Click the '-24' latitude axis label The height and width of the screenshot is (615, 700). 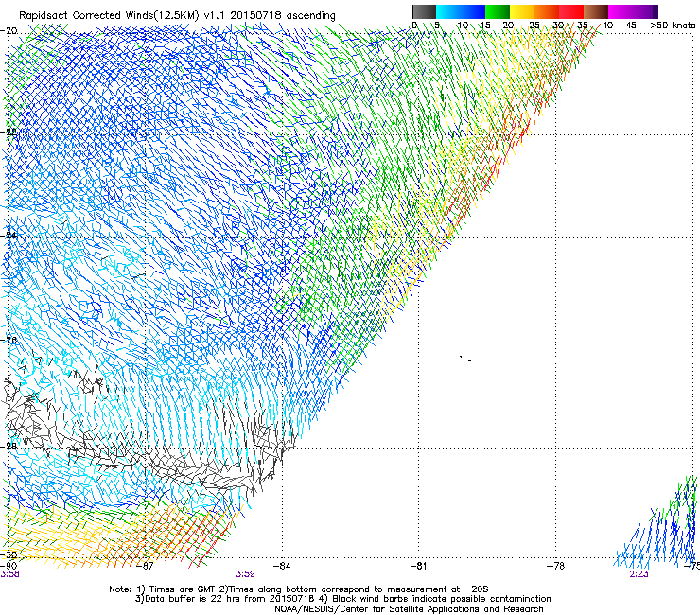pos(9,235)
